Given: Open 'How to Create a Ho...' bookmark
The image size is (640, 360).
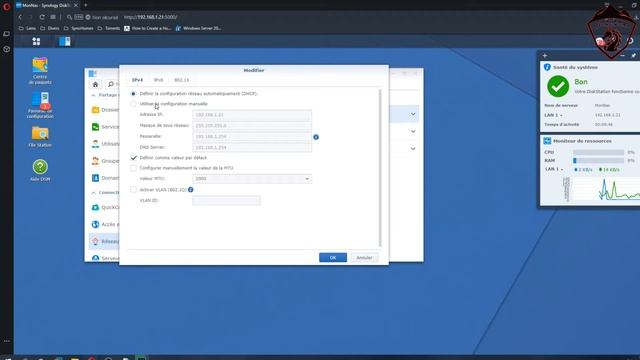Looking at the screenshot, I should pos(147,28).
